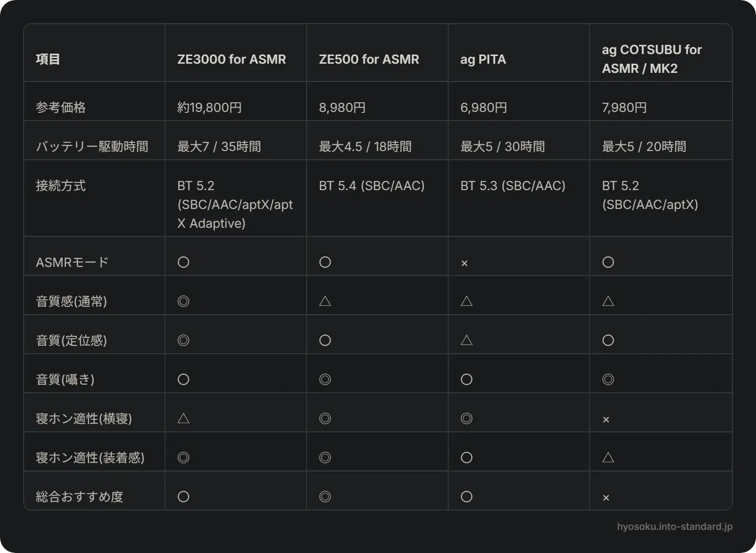Click ZE500's double circle in 音質(囁き) row
756x553 pixels.
click(325, 379)
